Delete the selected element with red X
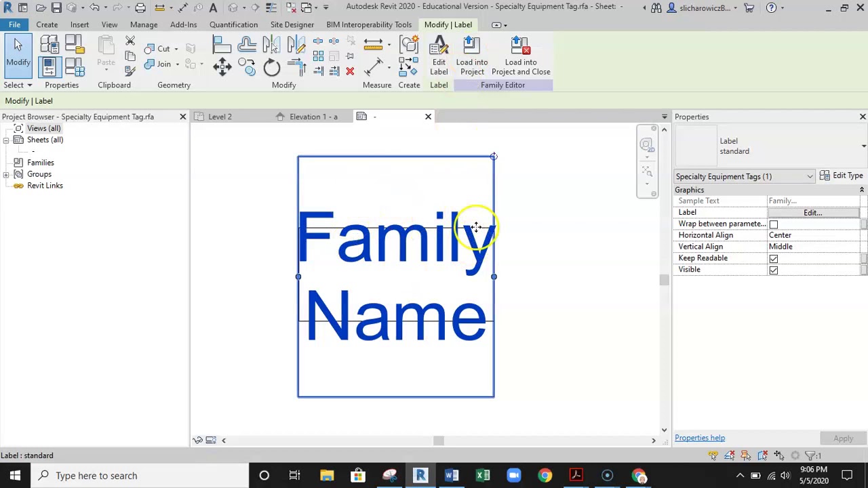Screen dimensions: 868x488 point(350,71)
